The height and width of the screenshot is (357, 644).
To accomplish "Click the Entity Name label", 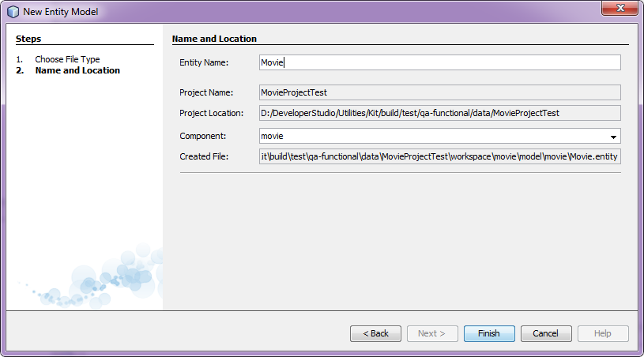I will coord(204,62).
